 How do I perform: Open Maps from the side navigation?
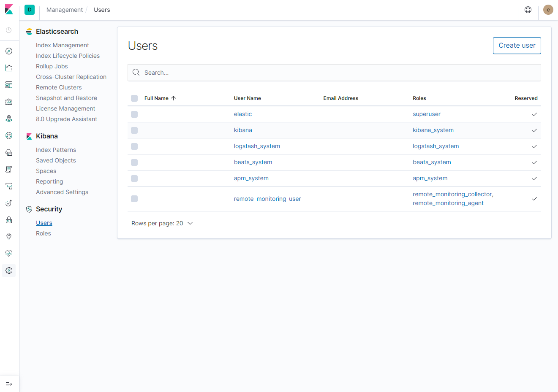click(9, 119)
